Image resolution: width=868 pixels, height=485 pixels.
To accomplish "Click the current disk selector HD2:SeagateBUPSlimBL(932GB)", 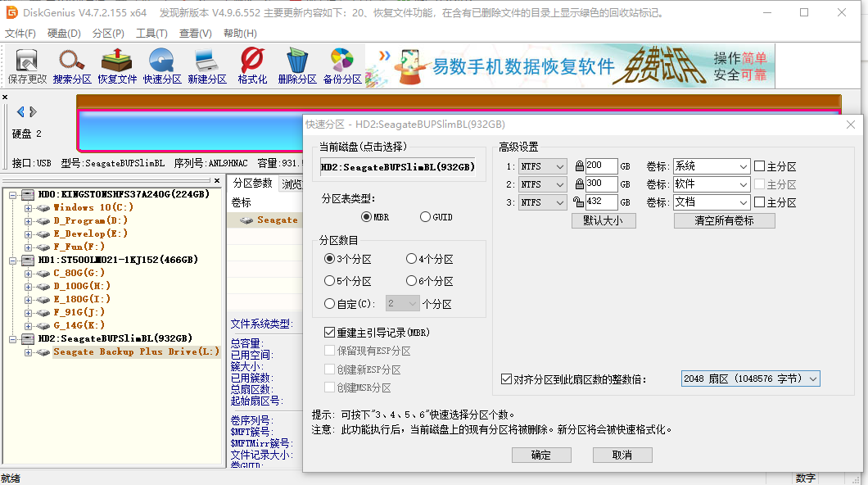I will 397,167.
